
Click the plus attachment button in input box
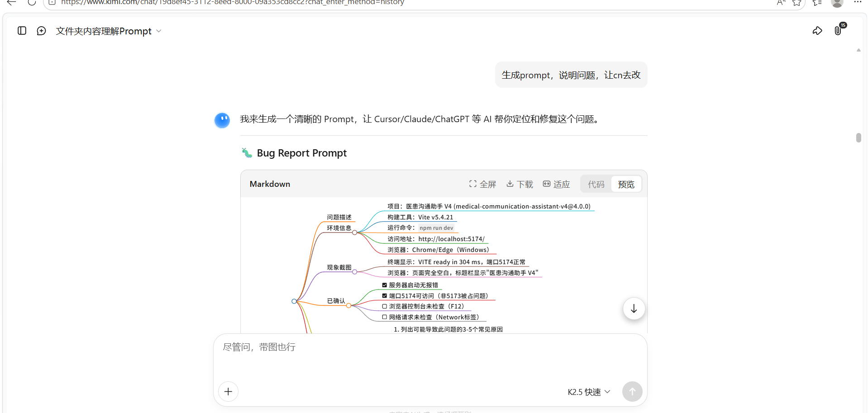click(228, 391)
